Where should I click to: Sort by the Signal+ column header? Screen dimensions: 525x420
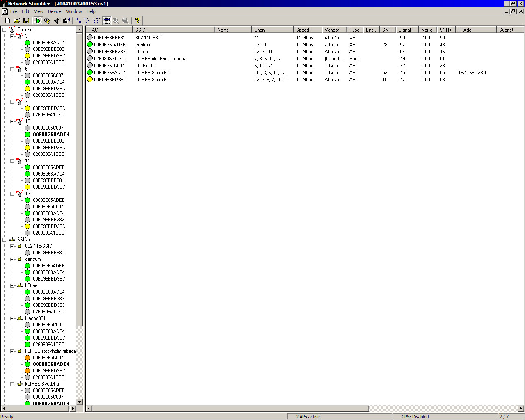(407, 30)
